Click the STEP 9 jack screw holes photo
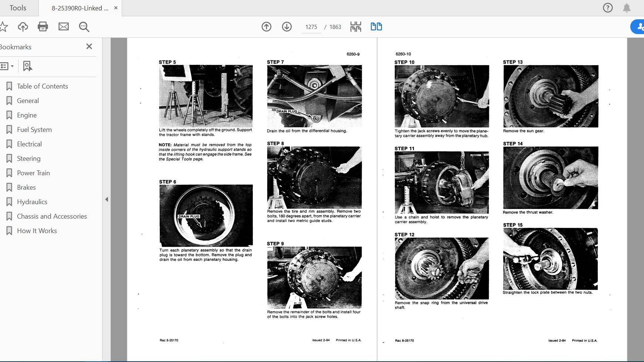This screenshot has width=644, height=362. pos(315,278)
